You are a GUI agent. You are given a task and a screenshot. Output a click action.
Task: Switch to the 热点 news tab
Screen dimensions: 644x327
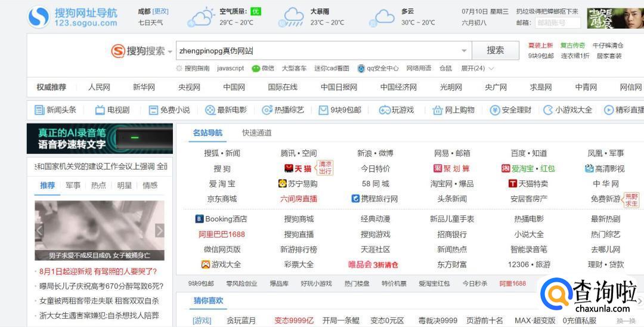click(98, 185)
